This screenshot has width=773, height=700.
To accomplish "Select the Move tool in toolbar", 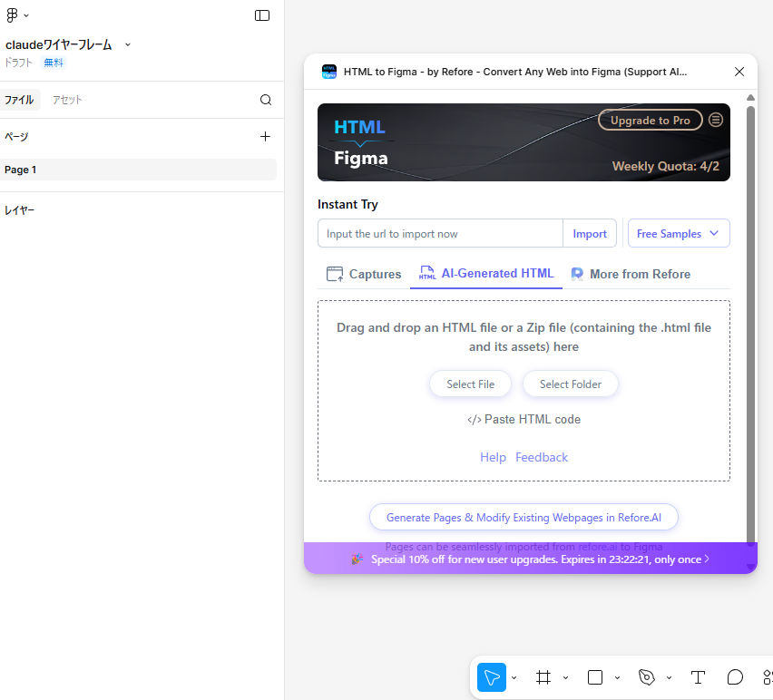I will (x=492, y=677).
